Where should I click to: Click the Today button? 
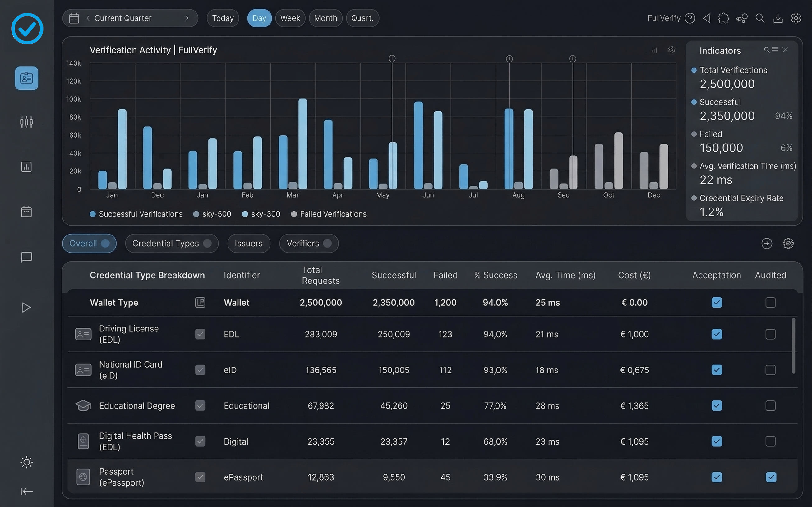coord(223,18)
